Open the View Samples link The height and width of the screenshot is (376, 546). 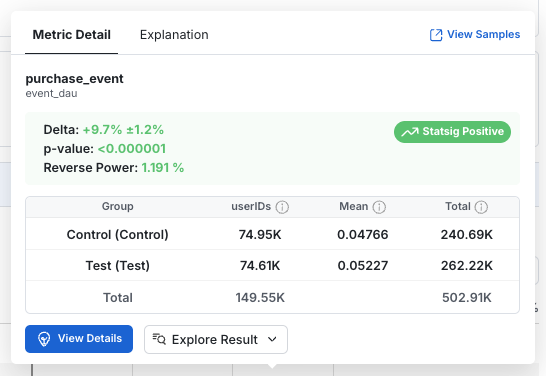475,34
